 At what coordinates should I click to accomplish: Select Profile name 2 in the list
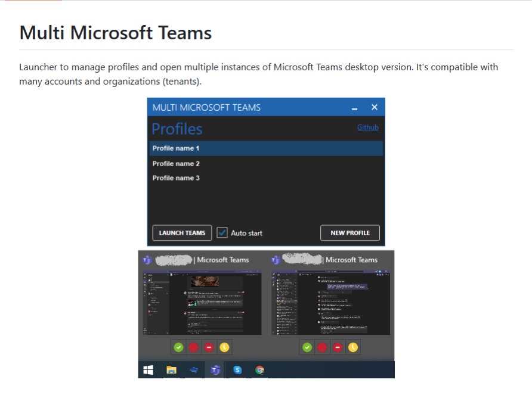click(x=267, y=163)
